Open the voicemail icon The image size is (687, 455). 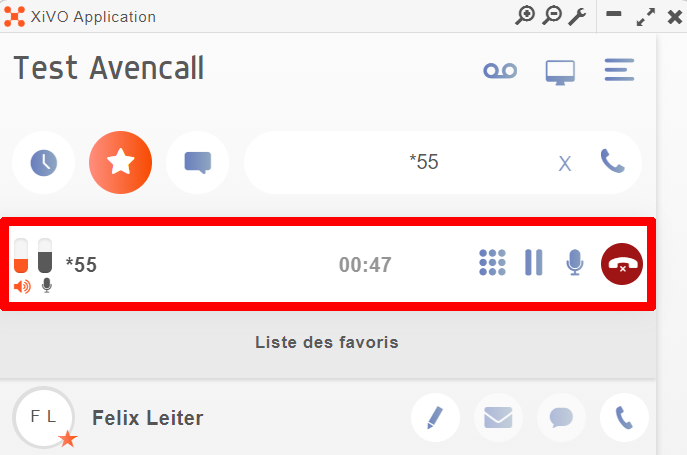click(x=500, y=71)
